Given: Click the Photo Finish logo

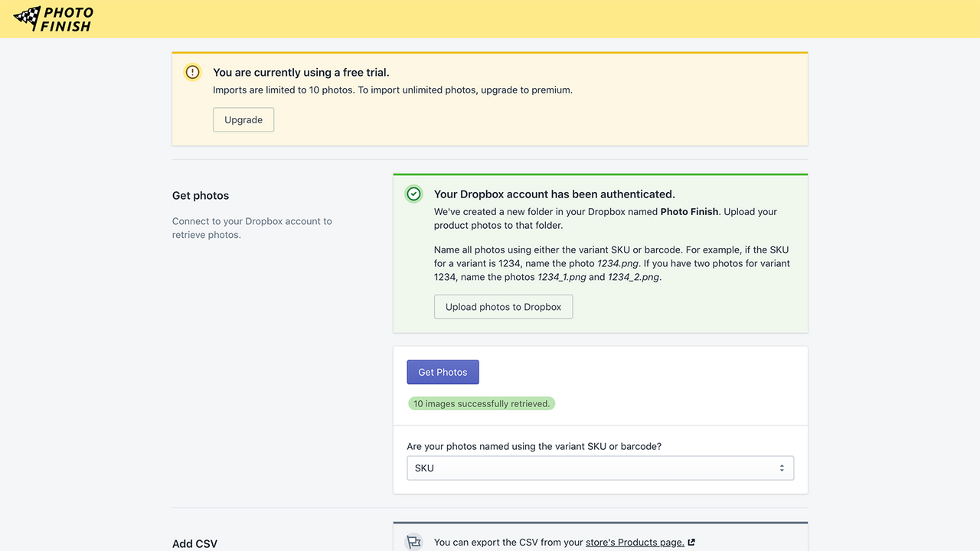Looking at the screenshot, I should (54, 19).
